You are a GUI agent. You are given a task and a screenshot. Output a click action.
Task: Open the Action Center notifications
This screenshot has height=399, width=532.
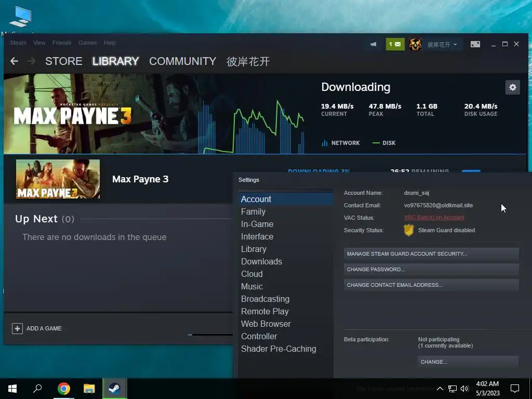(515, 389)
